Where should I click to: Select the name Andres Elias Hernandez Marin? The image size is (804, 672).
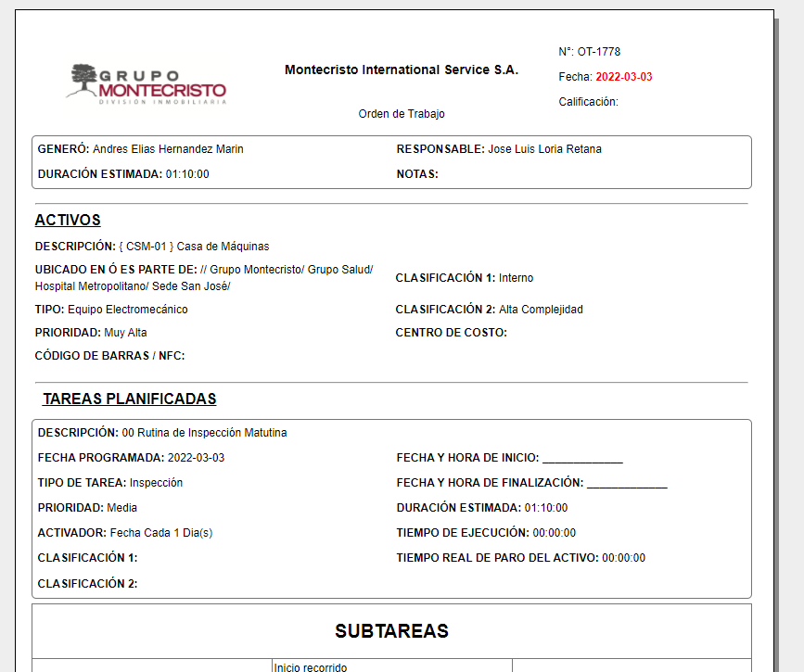click(x=168, y=149)
